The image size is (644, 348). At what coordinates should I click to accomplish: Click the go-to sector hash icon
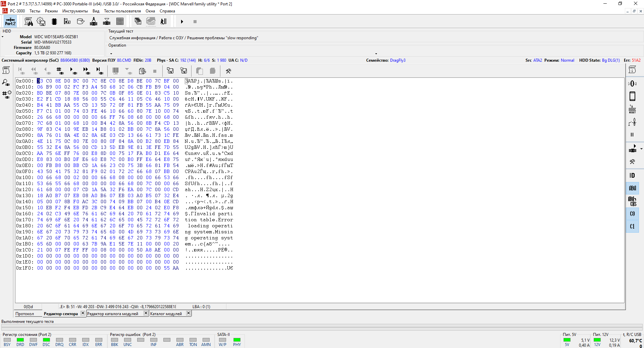(60, 71)
